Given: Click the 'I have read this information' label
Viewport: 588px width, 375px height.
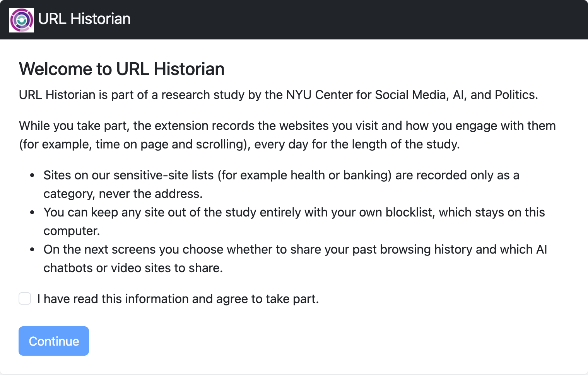Looking at the screenshot, I should 178,299.
